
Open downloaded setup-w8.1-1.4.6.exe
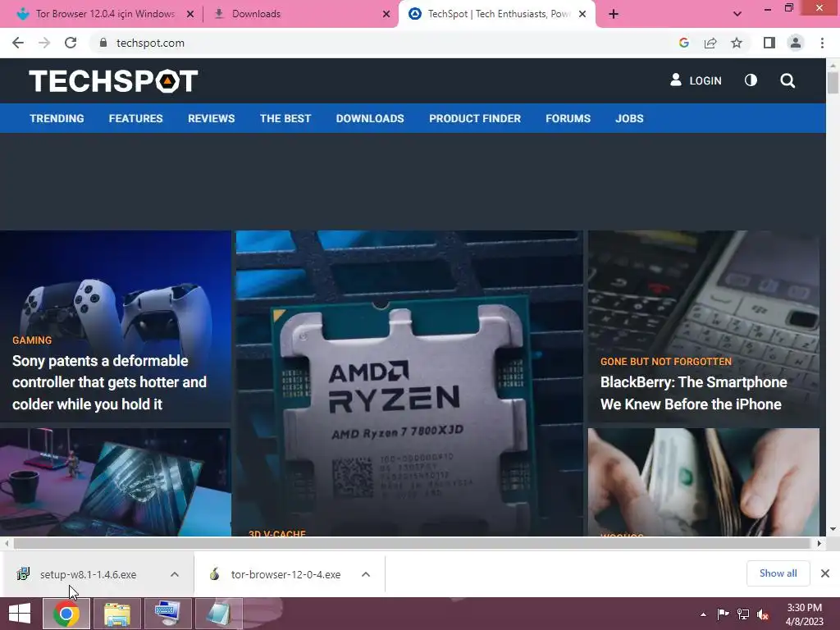pyautogui.click(x=88, y=574)
